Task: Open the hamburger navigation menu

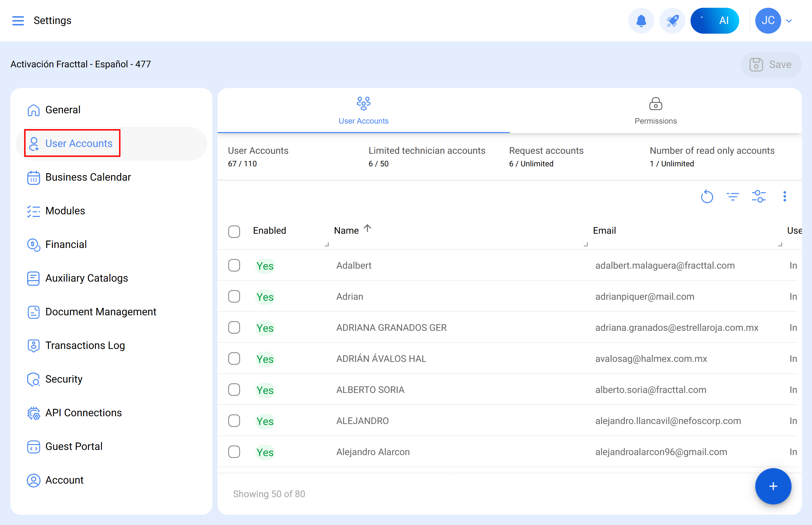Action: coord(18,20)
